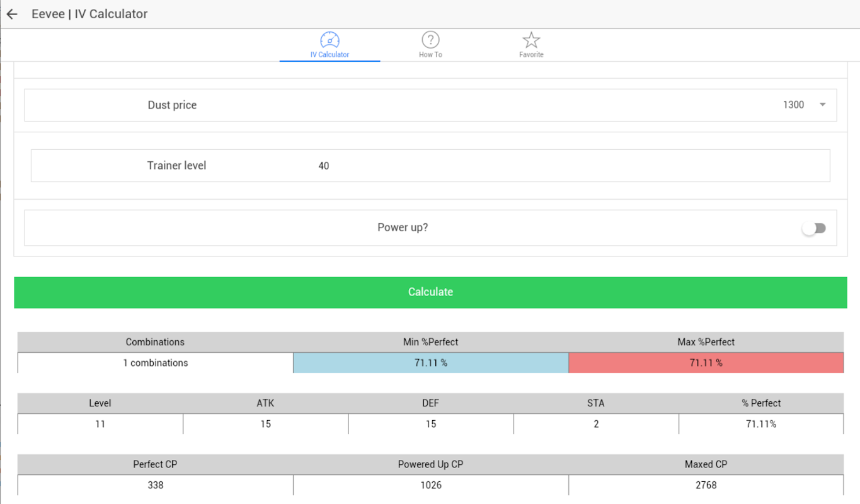Switch to the How To tab label
Viewport: 860px width, 504px height.
point(430,55)
